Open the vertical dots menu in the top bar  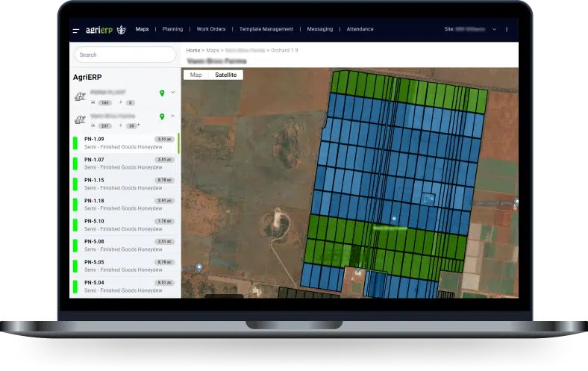pos(507,30)
